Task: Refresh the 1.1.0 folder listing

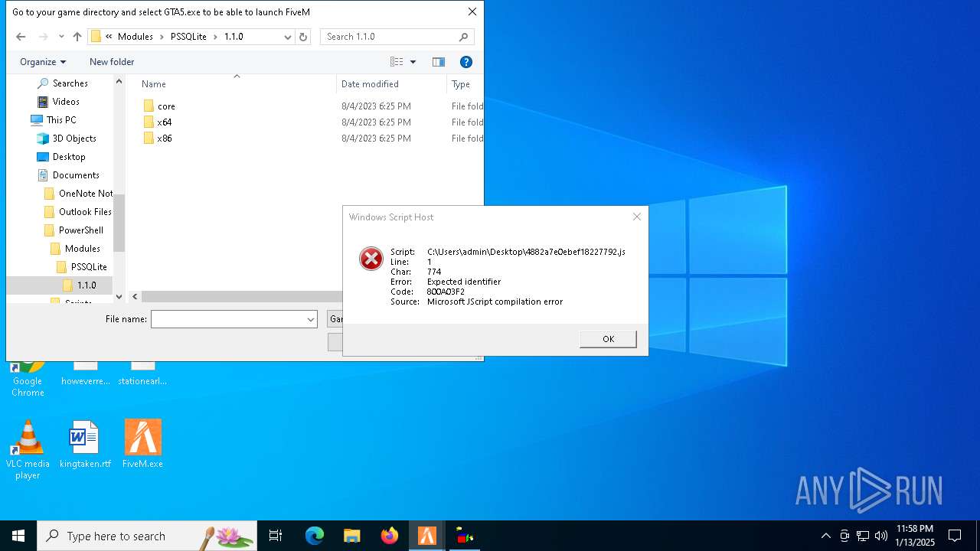Action: point(303,37)
